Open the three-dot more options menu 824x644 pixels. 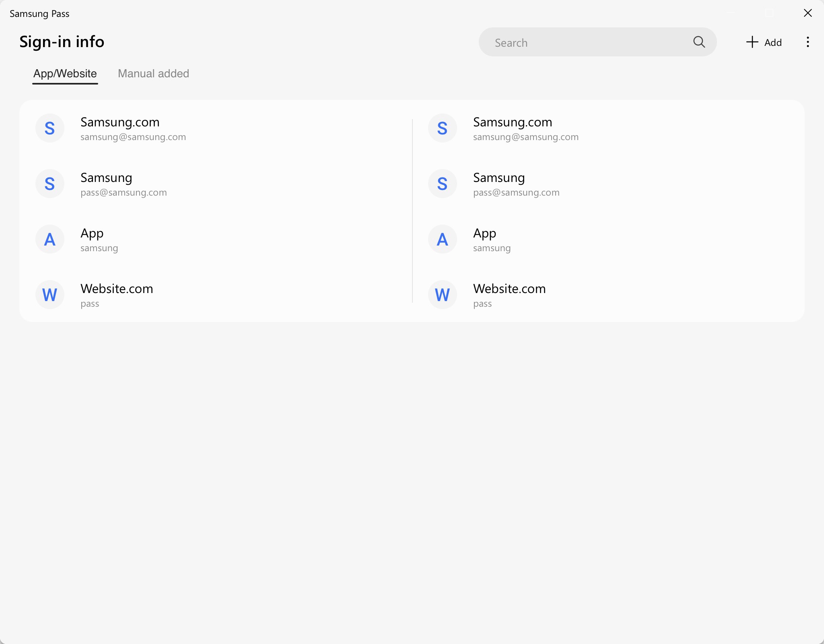808,42
